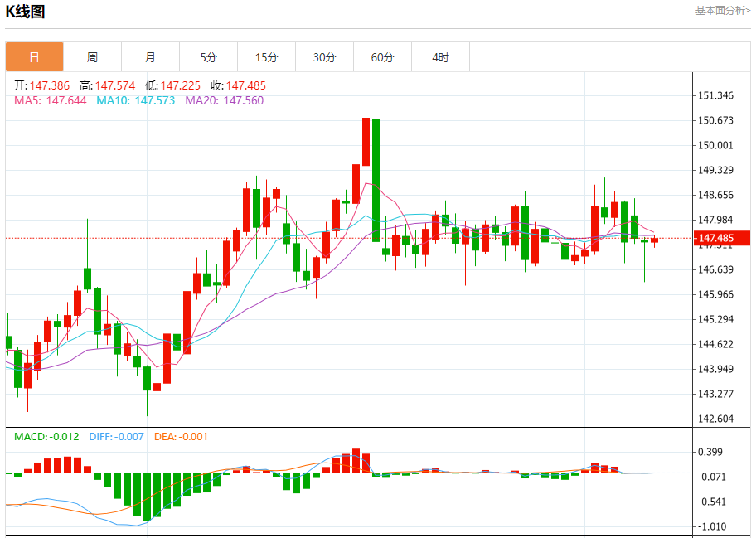Viewport: 756px width, 538px height.
Task: Click the -0.541 MACD axis label
Action: click(x=712, y=502)
